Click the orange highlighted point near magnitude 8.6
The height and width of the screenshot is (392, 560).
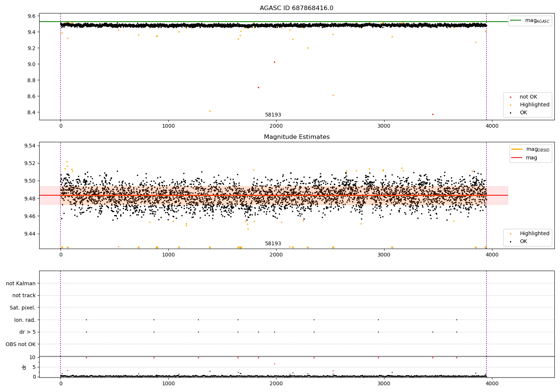333,95
